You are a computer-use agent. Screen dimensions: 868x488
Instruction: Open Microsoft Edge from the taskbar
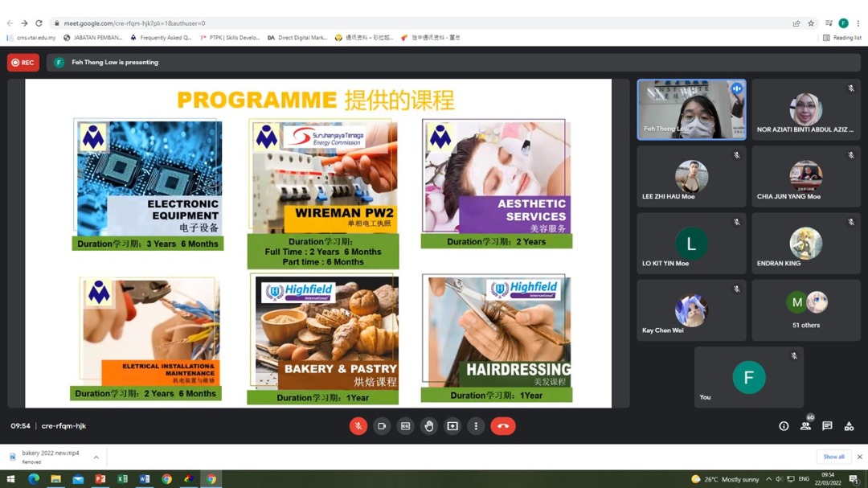(33, 479)
